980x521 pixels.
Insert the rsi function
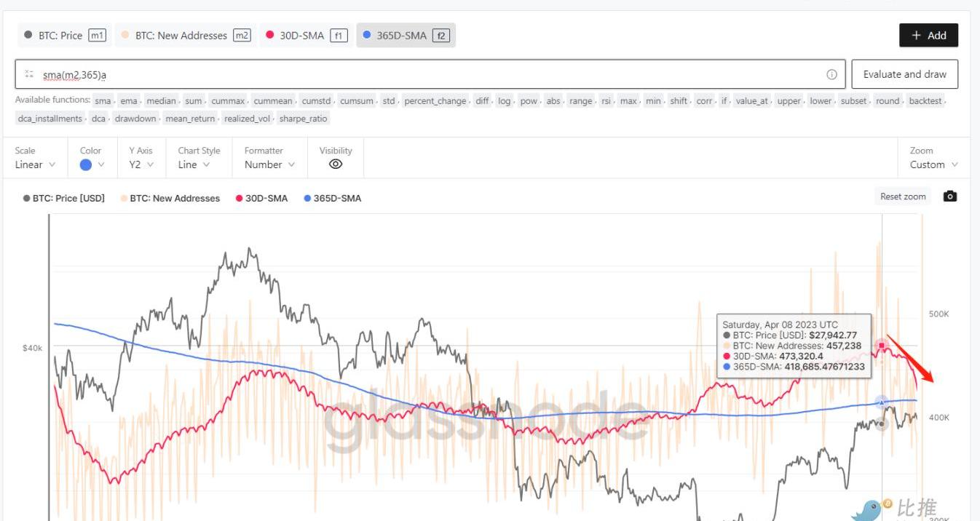click(606, 101)
